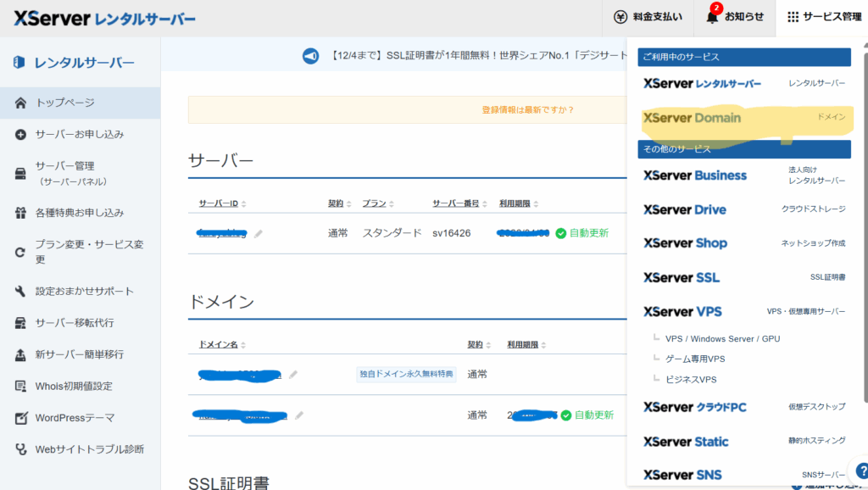Click pencil edit icon beside server ID
Image resolution: width=868 pixels, height=490 pixels.
coord(259,234)
